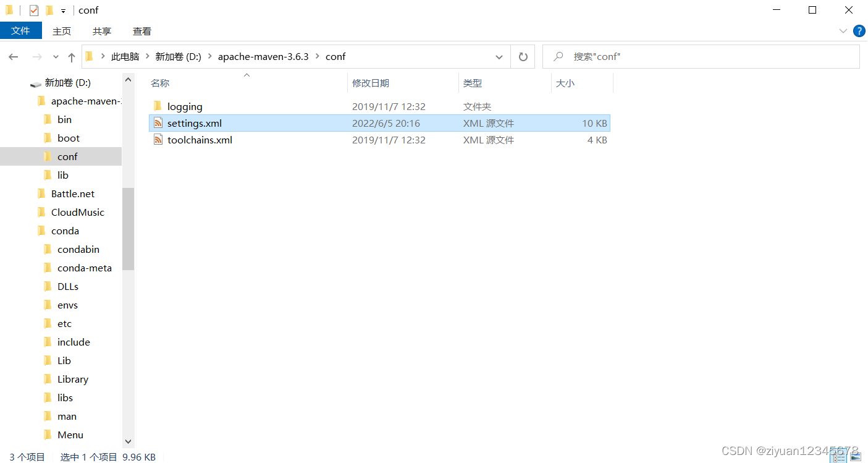Go up one folder level arrow
The height and width of the screenshot is (463, 868).
(72, 57)
